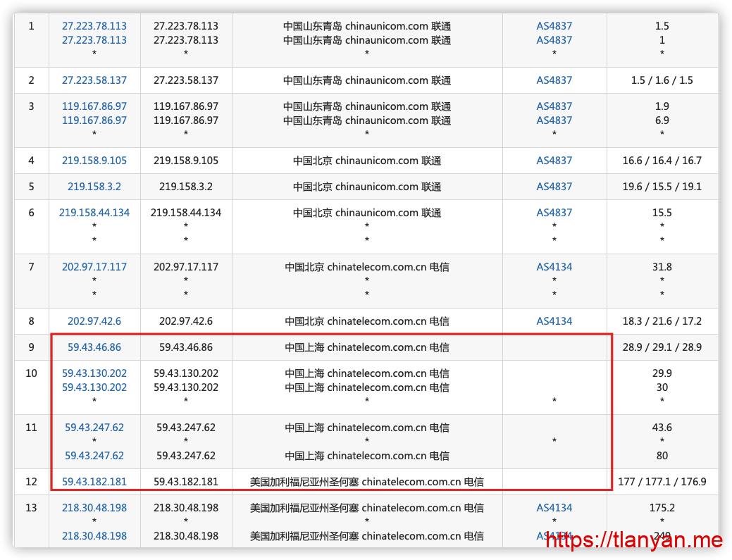
Task: Open the blue 27.223.58.137 link in hop 2
Action: pos(94,80)
